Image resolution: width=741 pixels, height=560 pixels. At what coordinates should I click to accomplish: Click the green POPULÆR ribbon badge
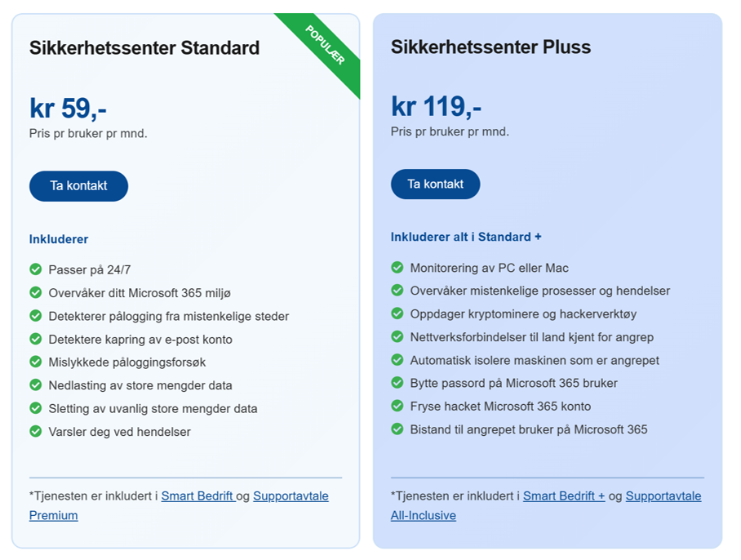(x=326, y=46)
